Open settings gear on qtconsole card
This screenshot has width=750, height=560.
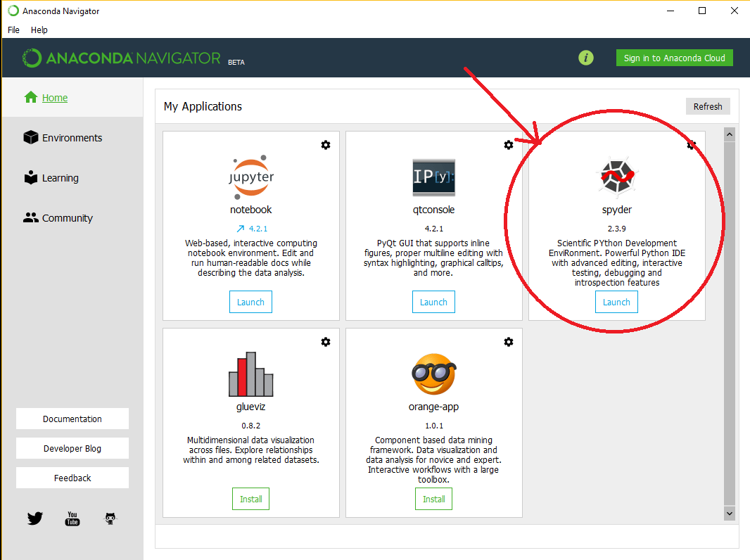[x=509, y=145]
